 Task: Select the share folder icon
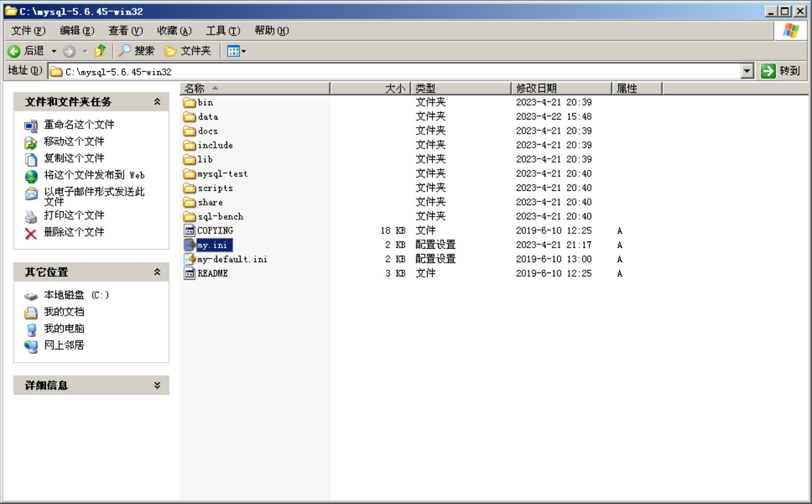click(189, 202)
